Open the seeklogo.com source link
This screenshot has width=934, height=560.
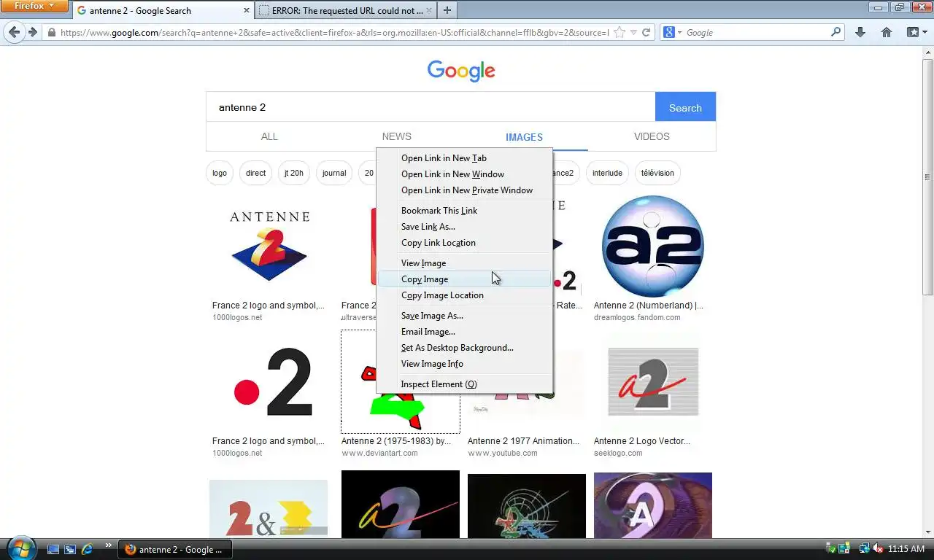coord(618,454)
